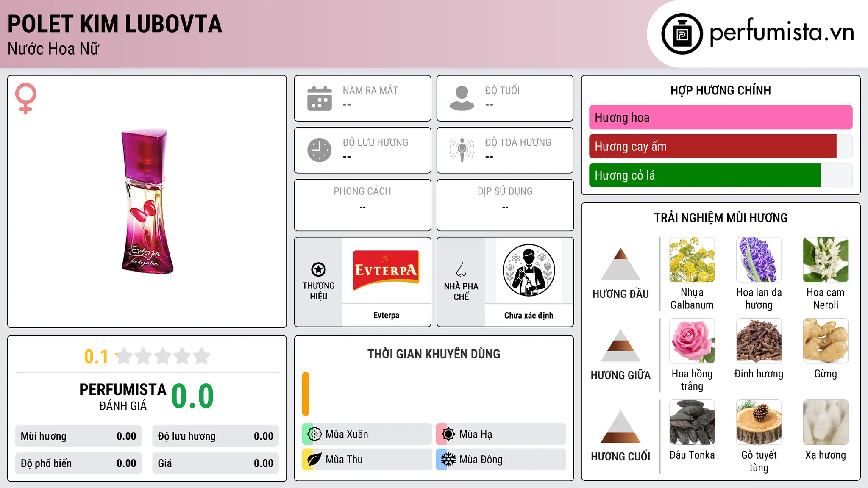Image resolution: width=868 pixels, height=488 pixels.
Task: Click the Độ lưu hương 0.00 score row
Action: click(x=215, y=436)
